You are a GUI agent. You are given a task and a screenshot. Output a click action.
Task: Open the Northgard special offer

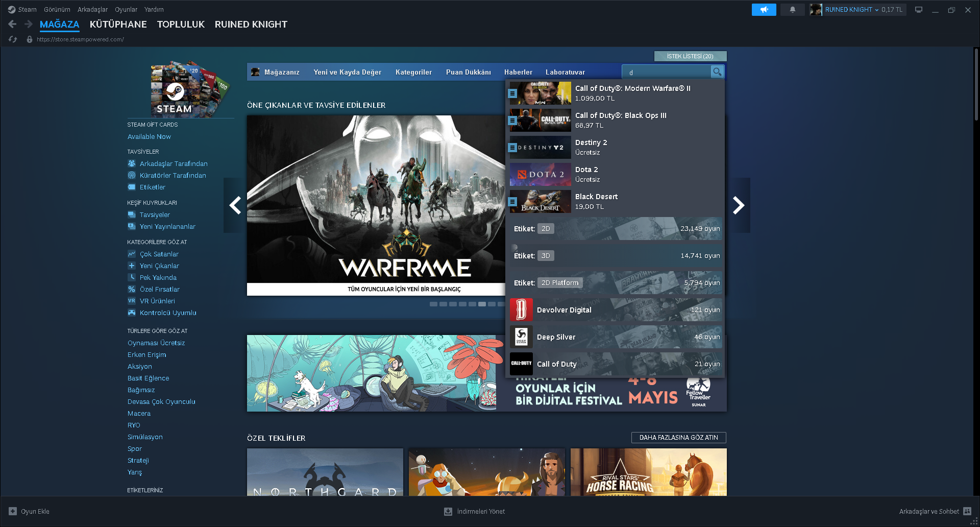pos(325,472)
